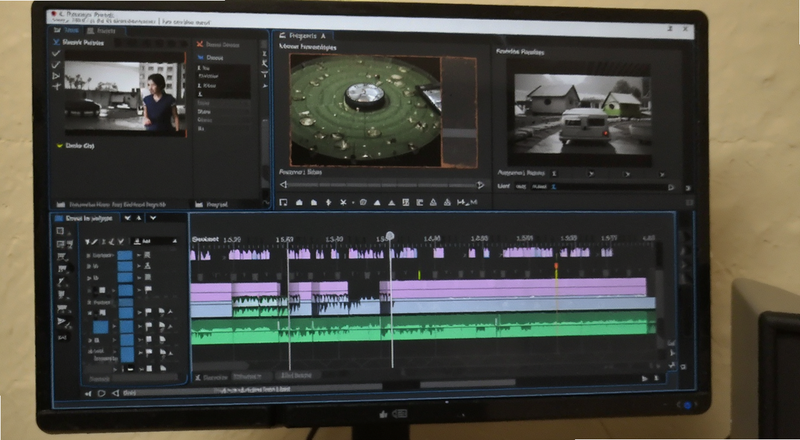Open the tab above the green disc monitor
Image resolution: width=800 pixels, height=440 pixels.
[x=306, y=36]
